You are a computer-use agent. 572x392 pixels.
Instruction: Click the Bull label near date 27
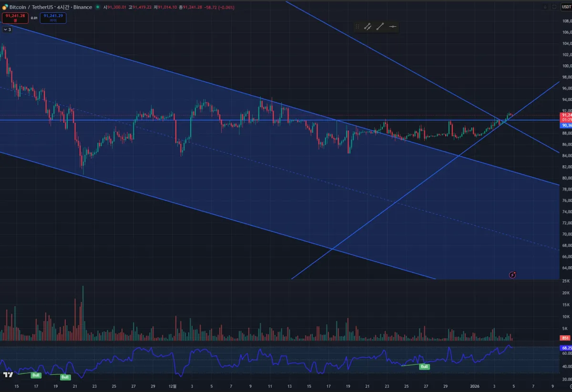(x=424, y=367)
